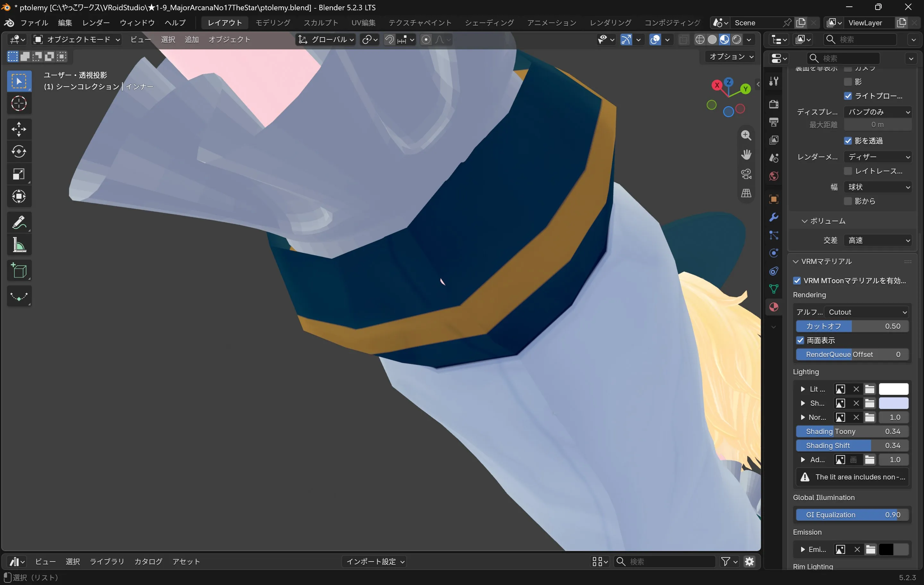Select the Scale tool
The image size is (924, 585).
pyautogui.click(x=19, y=174)
